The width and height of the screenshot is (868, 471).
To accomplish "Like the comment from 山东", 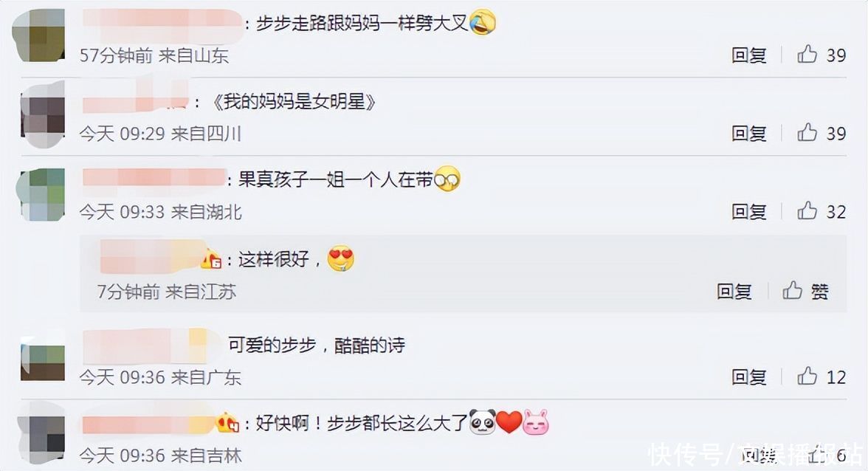I will 807,54.
